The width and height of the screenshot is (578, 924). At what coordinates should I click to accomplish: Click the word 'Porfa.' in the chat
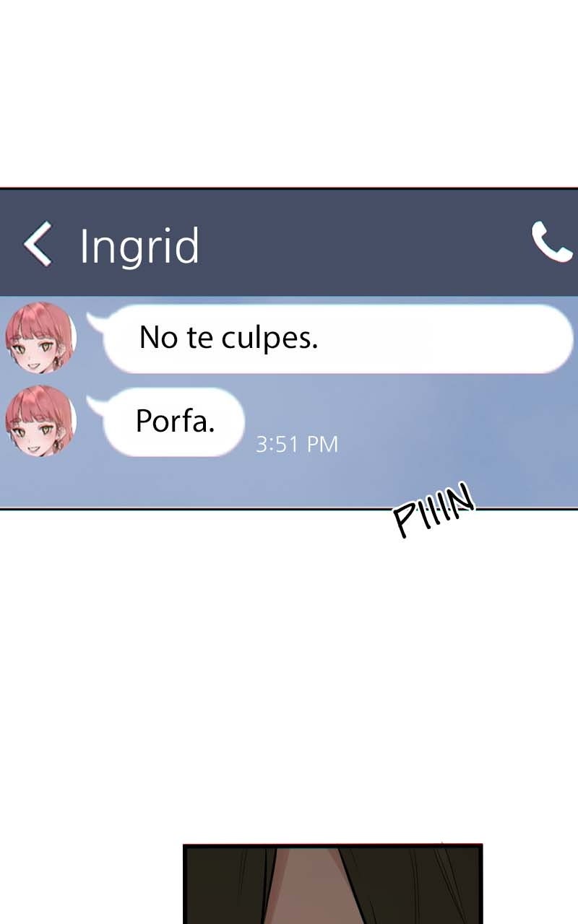pyautogui.click(x=176, y=421)
